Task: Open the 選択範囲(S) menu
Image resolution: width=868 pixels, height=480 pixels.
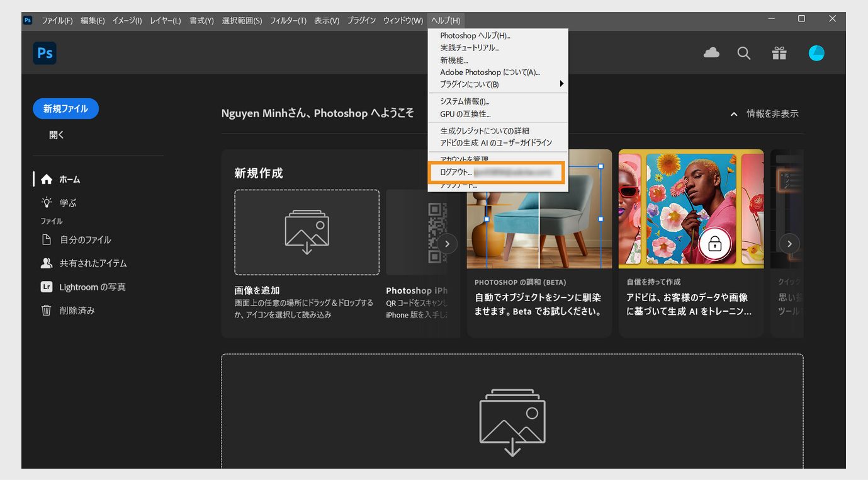Action: coord(242,21)
